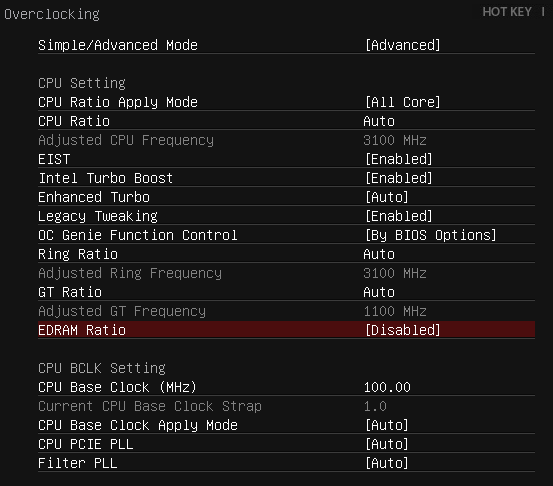Edit the Ring Ratio Auto value
Viewport: 553px width, 486px height.
click(x=379, y=255)
